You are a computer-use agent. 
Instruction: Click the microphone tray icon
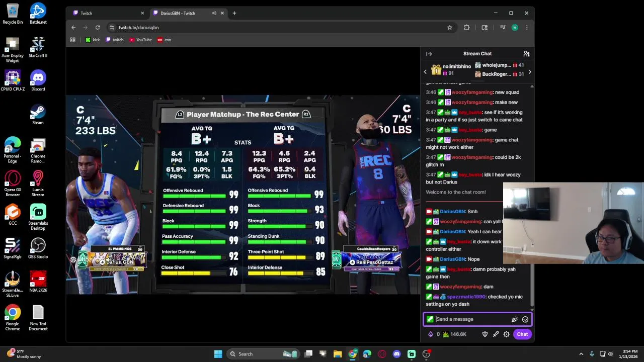592,354
